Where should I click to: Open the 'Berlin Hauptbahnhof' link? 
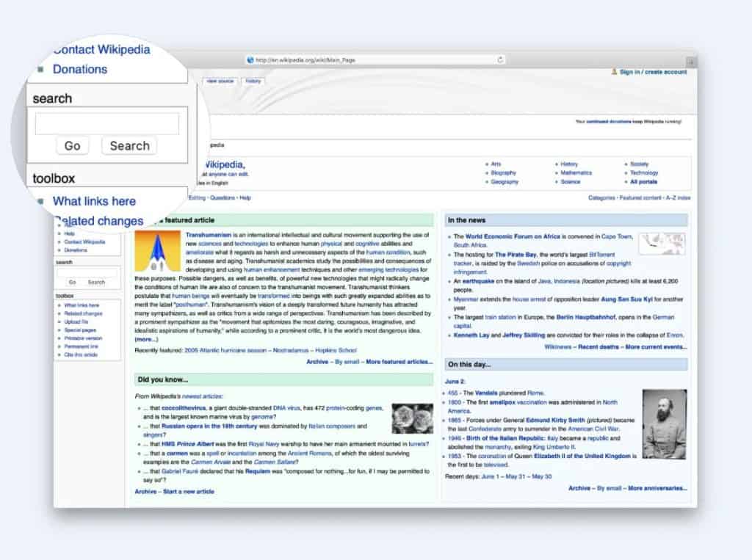coord(586,317)
